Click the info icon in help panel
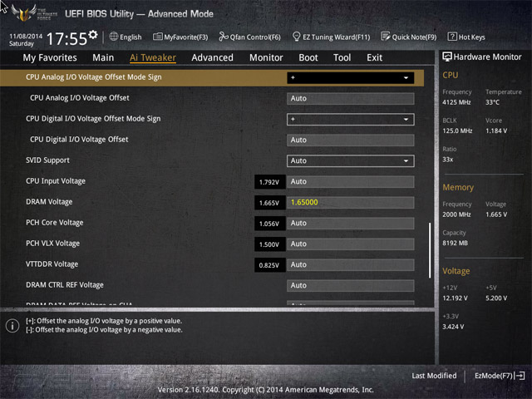This screenshot has height=399, width=532. pos(12,326)
